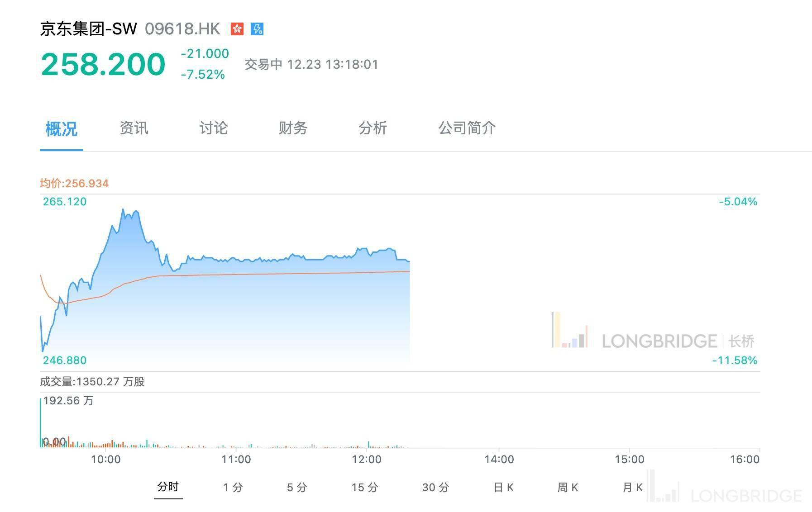Open the 公司简介 company profile tab

click(x=467, y=128)
